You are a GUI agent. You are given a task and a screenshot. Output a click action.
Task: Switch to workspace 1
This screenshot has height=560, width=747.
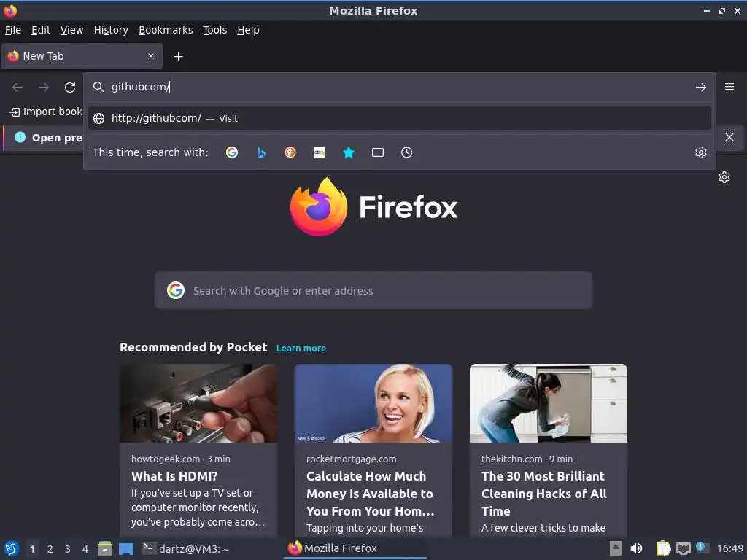click(32, 549)
